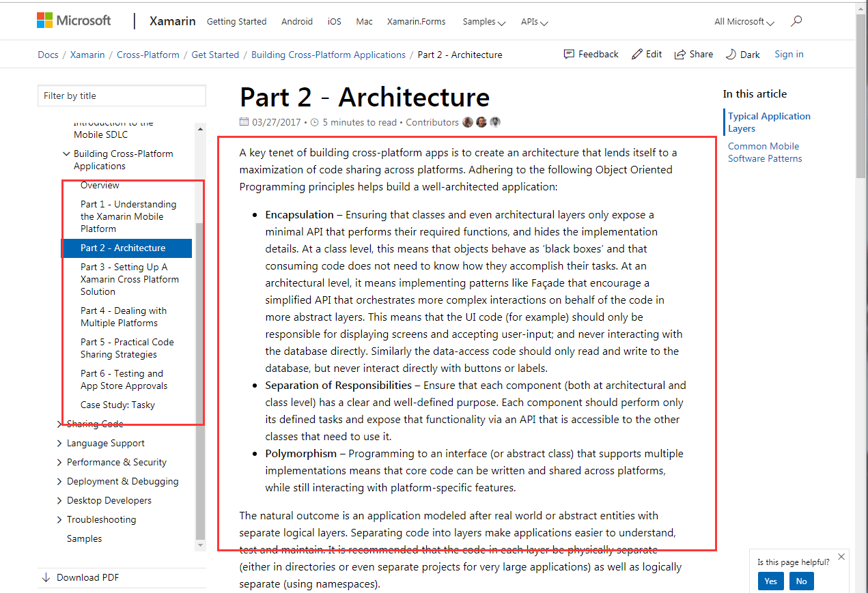Open Xamarin brand link in header
Screen dimensions: 868x593
[x=173, y=21]
